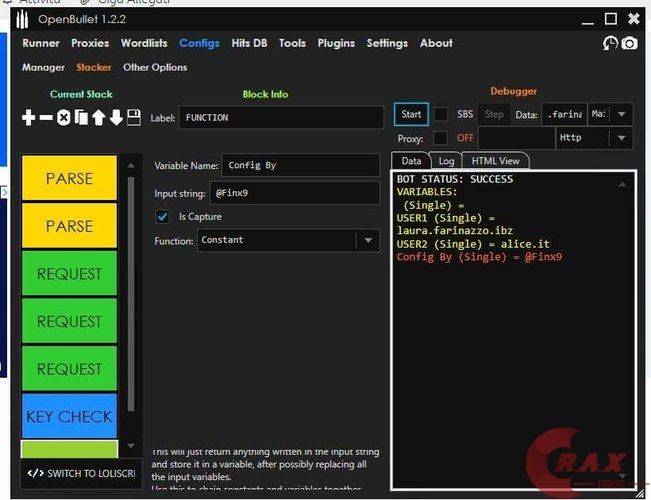Click the stack list scrollbar thumb
651x500 pixels.
[x=131, y=294]
